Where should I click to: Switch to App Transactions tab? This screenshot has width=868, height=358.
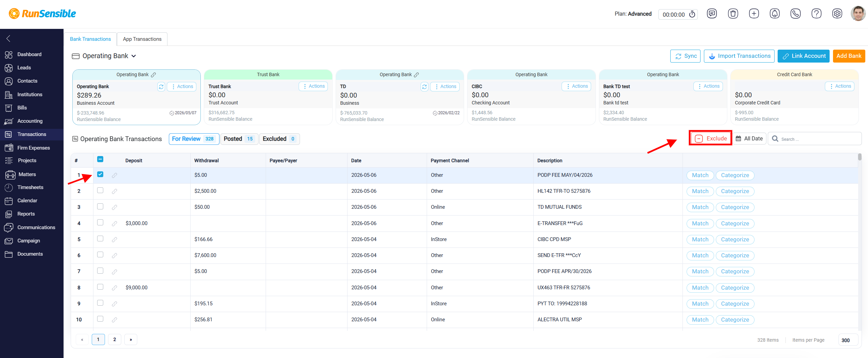click(142, 39)
